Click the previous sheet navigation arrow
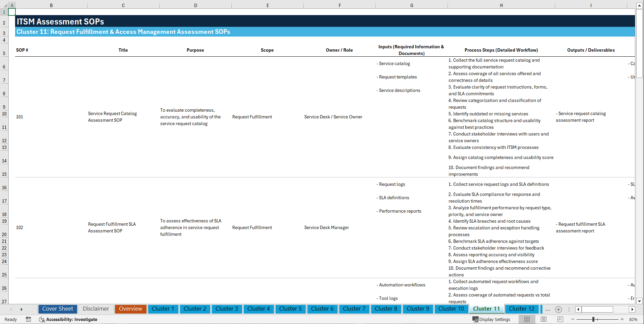This screenshot has height=324, width=644. pos(11,309)
